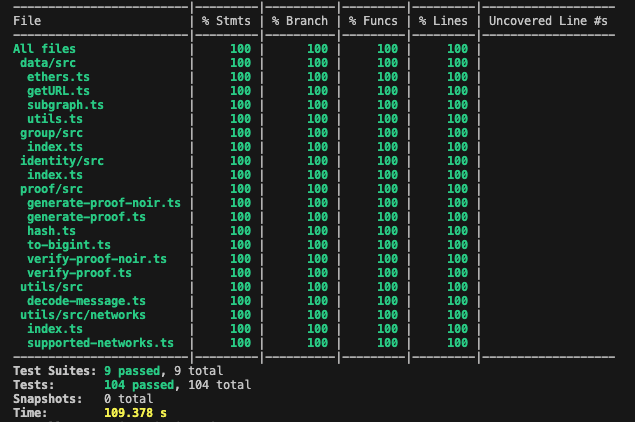The image size is (635, 422).
Task: Click the 'getURL.ts' file name
Action: pos(58,91)
